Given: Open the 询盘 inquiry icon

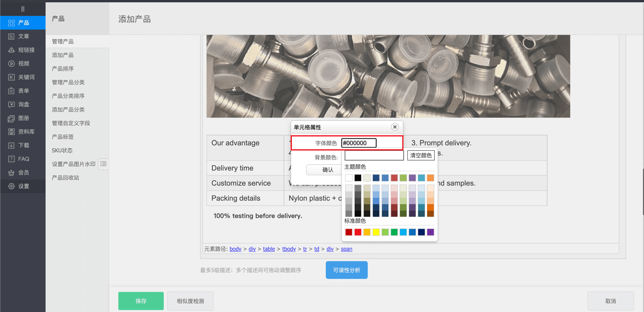Looking at the screenshot, I should point(12,105).
